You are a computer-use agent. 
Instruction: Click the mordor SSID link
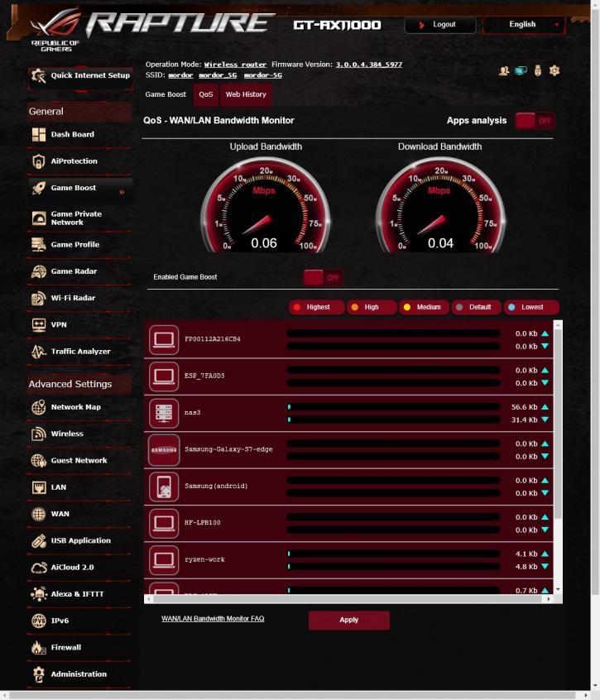(180, 75)
